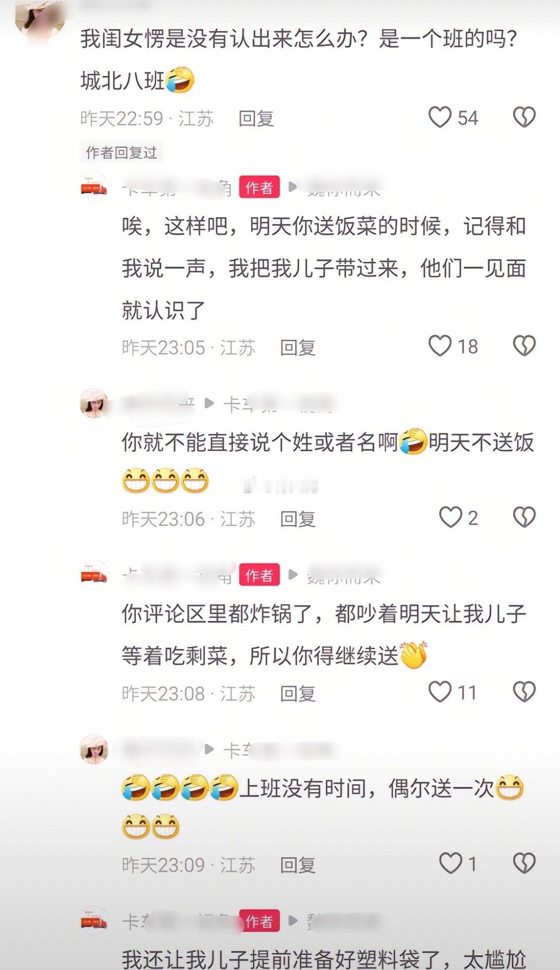This screenshot has width=560, height=970.
Task: Like the top comment with 54 likes
Action: (x=439, y=117)
